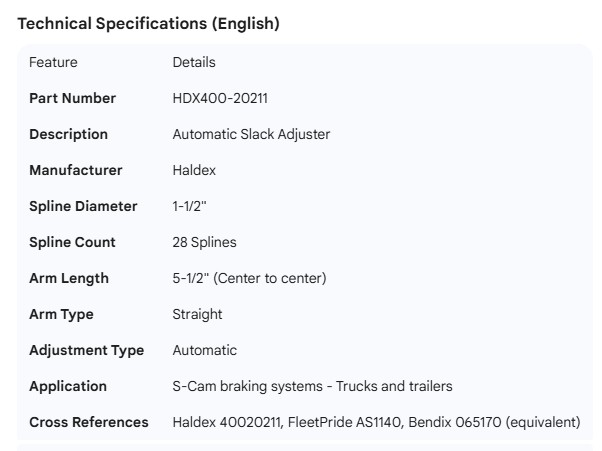Click the Spline Count label

[x=72, y=242]
